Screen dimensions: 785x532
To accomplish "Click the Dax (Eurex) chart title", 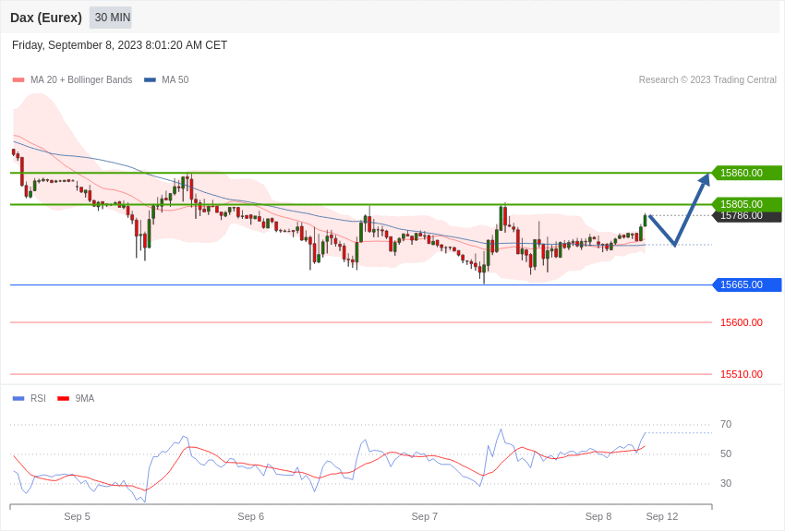I will pos(46,18).
